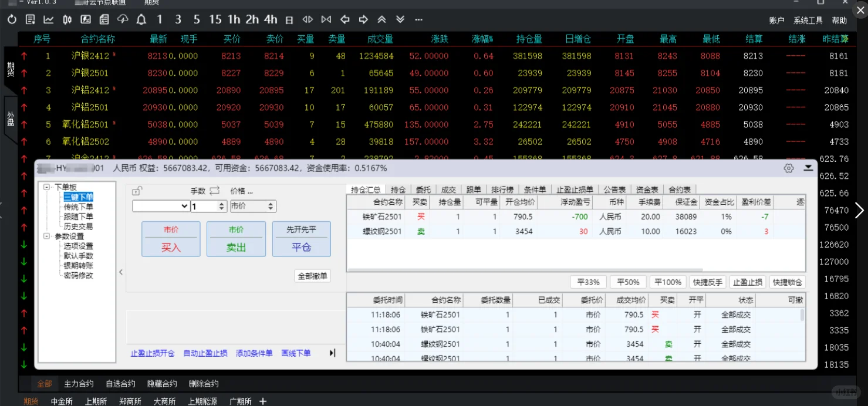The height and width of the screenshot is (406, 868).
Task: Open 银期转账 in the tree
Action: (x=78, y=266)
